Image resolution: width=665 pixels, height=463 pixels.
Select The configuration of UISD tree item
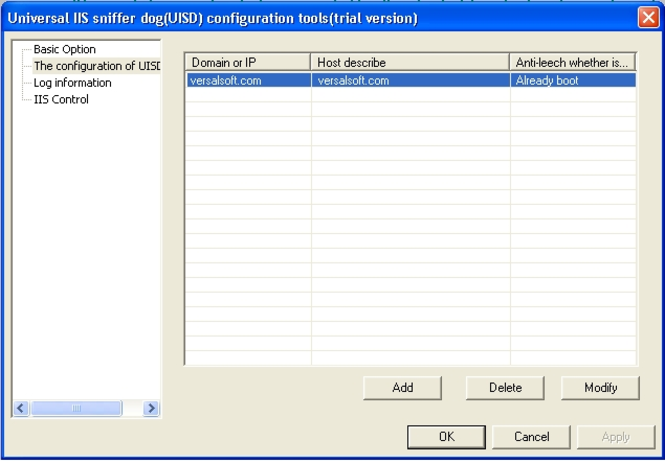tap(97, 66)
